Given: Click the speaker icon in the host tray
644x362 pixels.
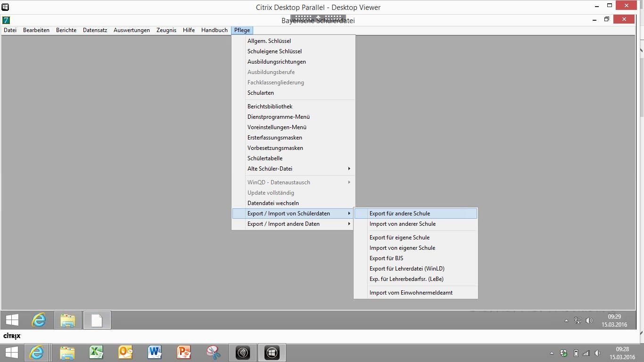Looking at the screenshot, I should [x=598, y=353].
